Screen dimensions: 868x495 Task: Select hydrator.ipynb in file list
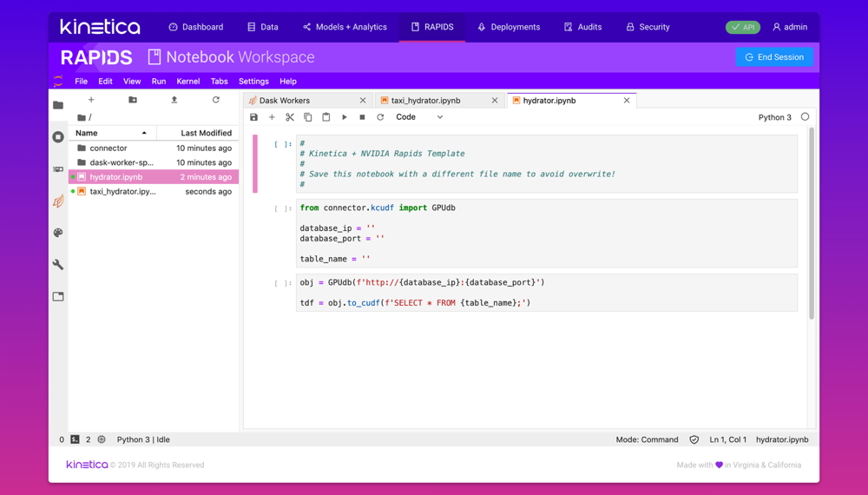click(154, 177)
